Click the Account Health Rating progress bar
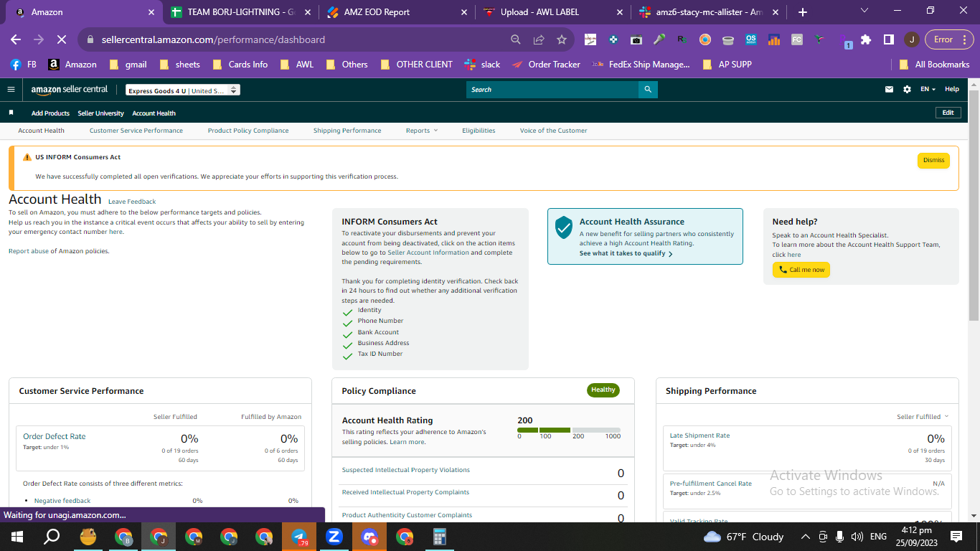The image size is (980, 551). pos(569,430)
